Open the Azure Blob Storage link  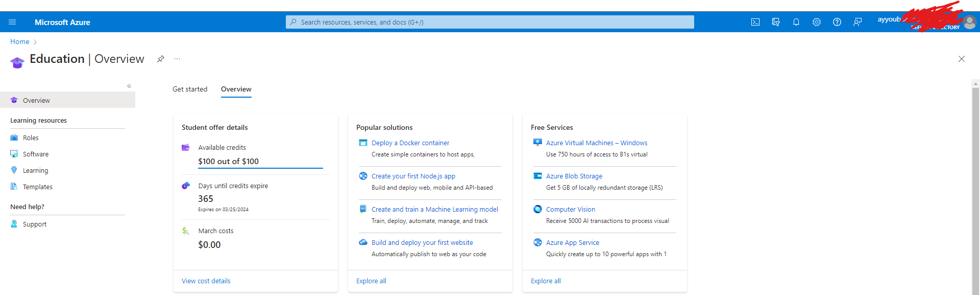574,176
